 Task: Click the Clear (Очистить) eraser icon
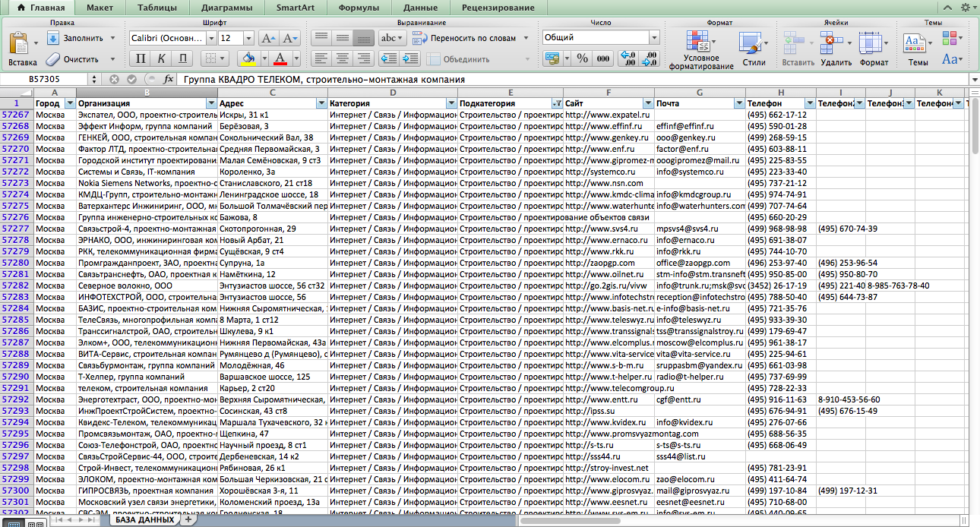(53, 58)
